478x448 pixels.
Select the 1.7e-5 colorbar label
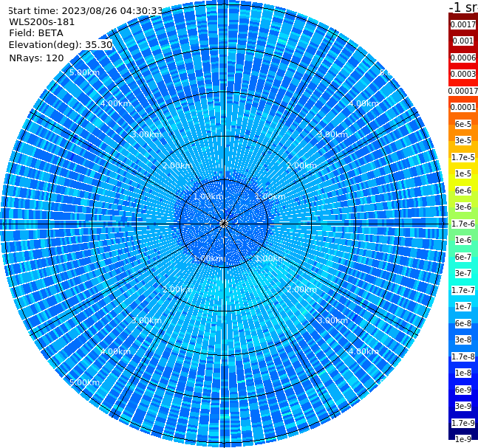463,157
